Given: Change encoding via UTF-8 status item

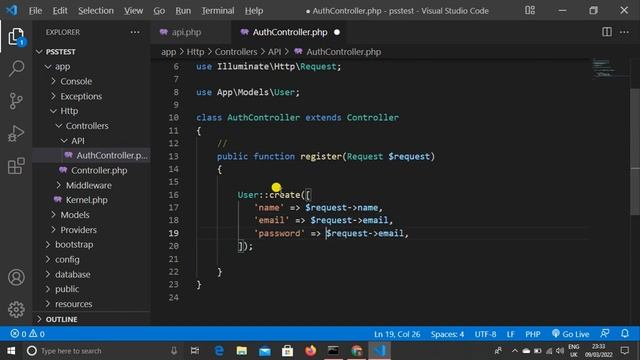Looking at the screenshot, I should point(485,334).
